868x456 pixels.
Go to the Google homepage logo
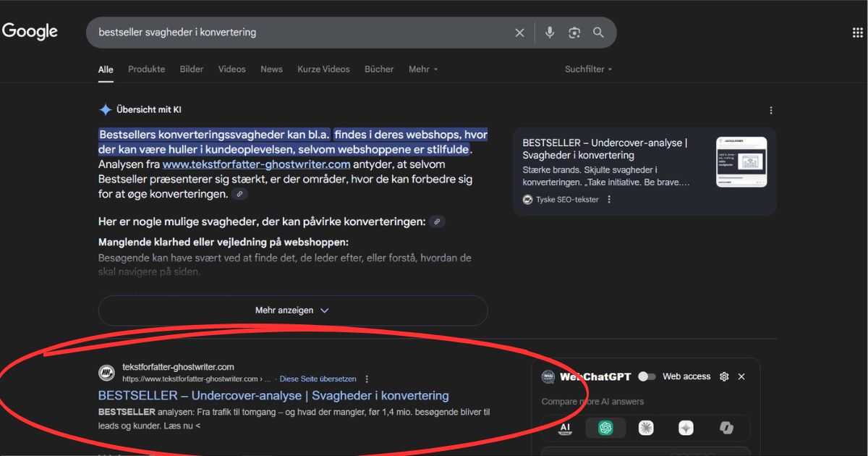(x=30, y=32)
